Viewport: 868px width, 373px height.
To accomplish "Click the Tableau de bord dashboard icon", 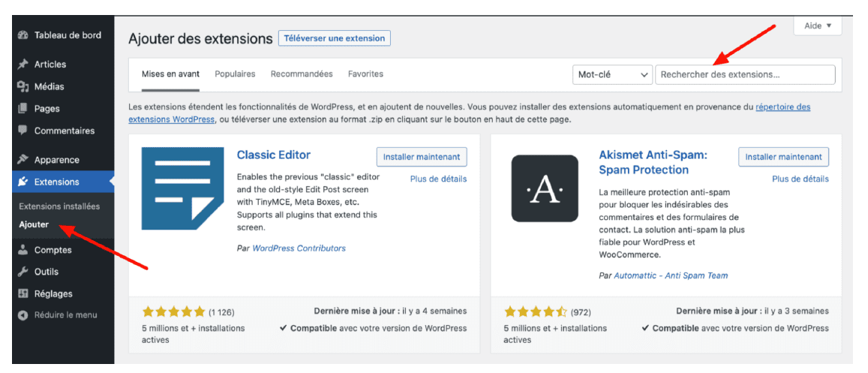I will click(23, 35).
